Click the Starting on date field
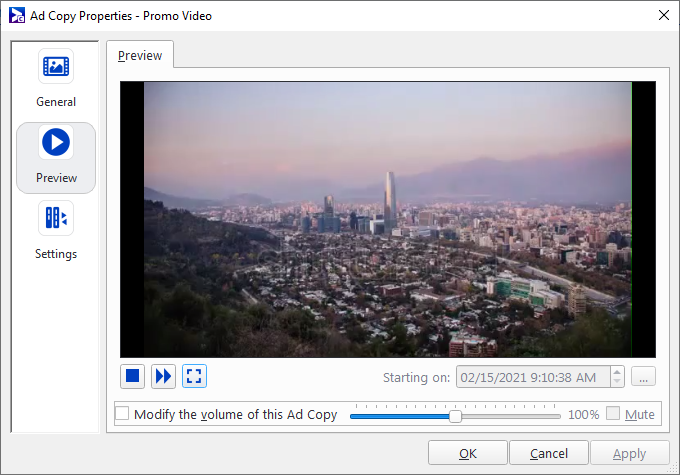The image size is (680, 475). (533, 377)
